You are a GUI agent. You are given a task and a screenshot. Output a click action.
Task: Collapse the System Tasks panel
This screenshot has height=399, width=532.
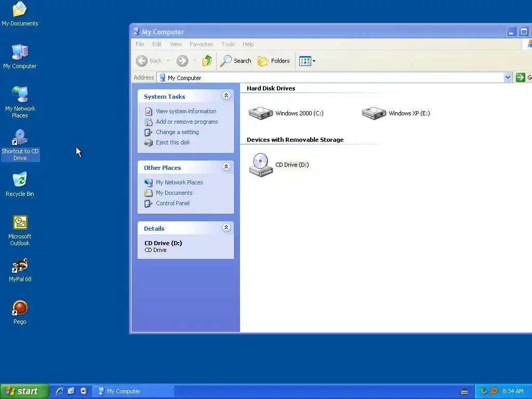pos(227,96)
